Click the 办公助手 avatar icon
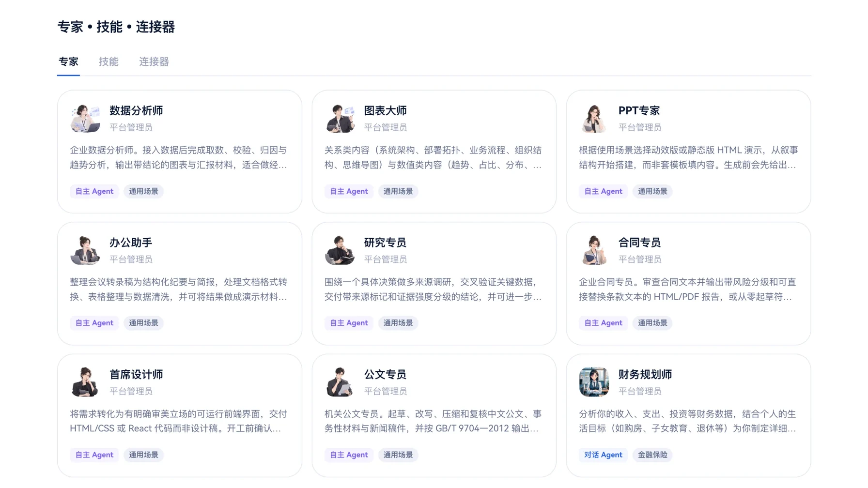The height and width of the screenshot is (488, 868). (85, 250)
